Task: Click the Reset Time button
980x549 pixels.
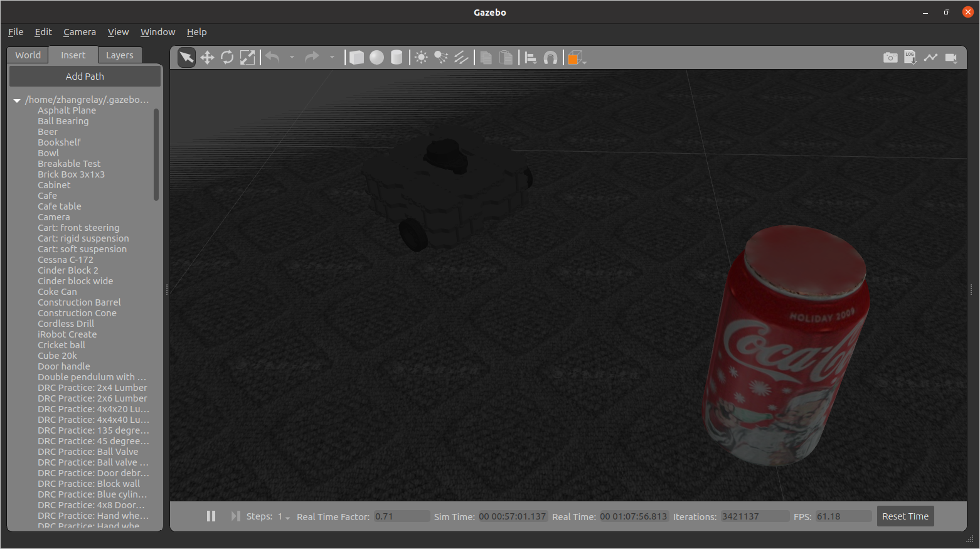Action: [x=905, y=516]
